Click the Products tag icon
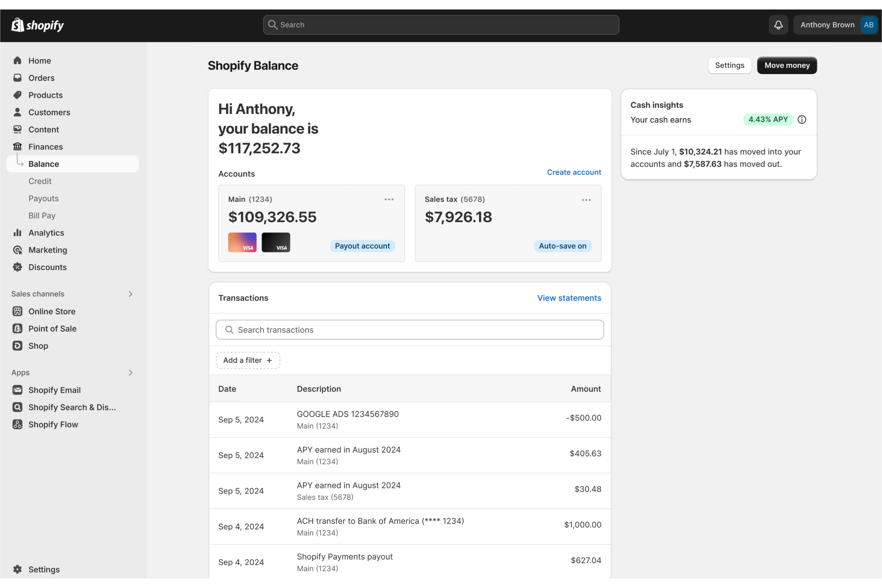The image size is (882, 588). tap(17, 95)
